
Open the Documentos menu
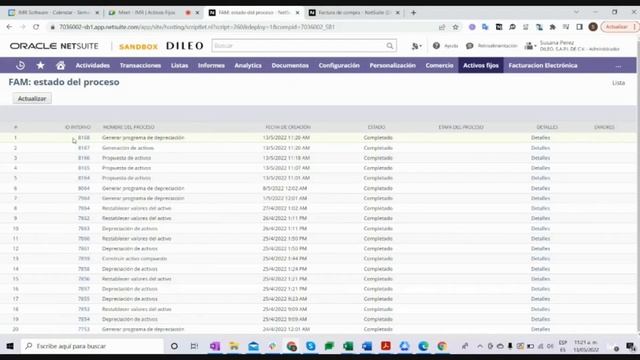click(290, 65)
